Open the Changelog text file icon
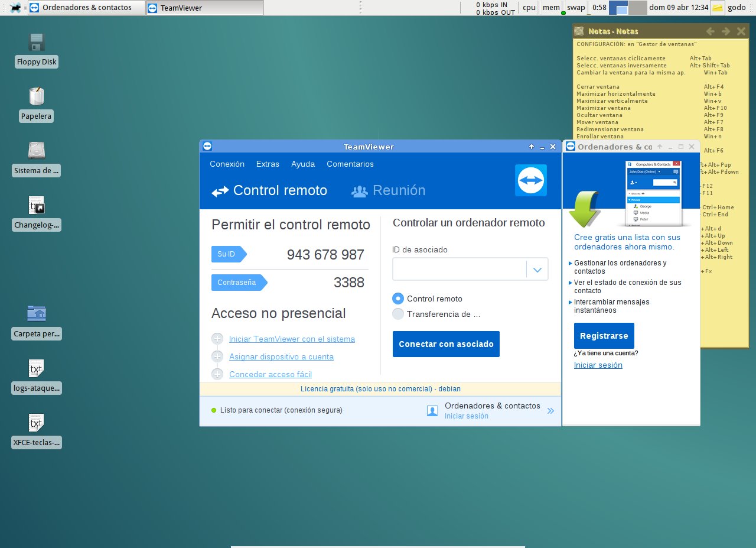Image resolution: width=756 pixels, height=548 pixels. coord(37,205)
